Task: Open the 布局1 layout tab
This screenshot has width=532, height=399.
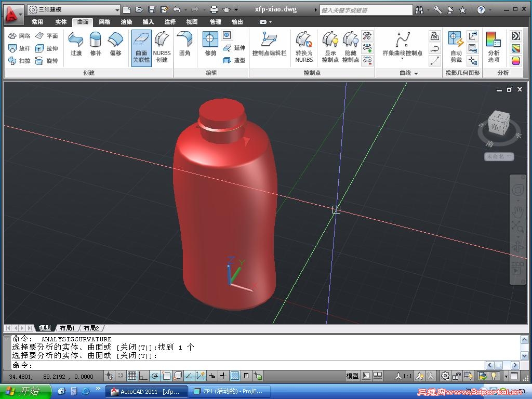Action: click(66, 328)
